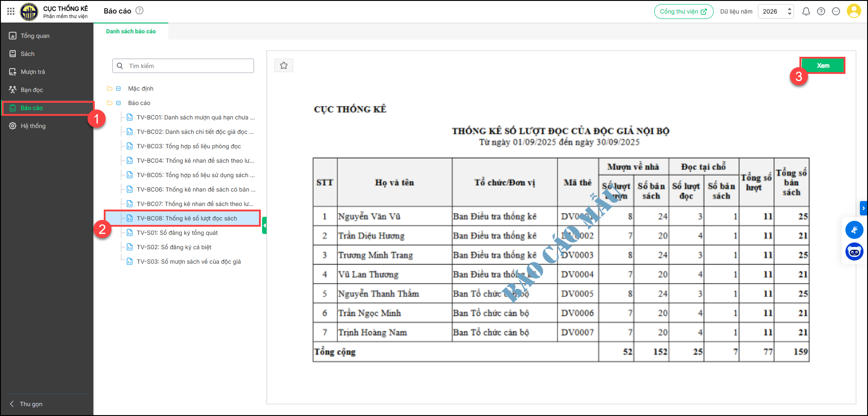Screen dimensions: 868x416
Task: Collapse the report list panel with green handle
Action: pyautogui.click(x=264, y=225)
